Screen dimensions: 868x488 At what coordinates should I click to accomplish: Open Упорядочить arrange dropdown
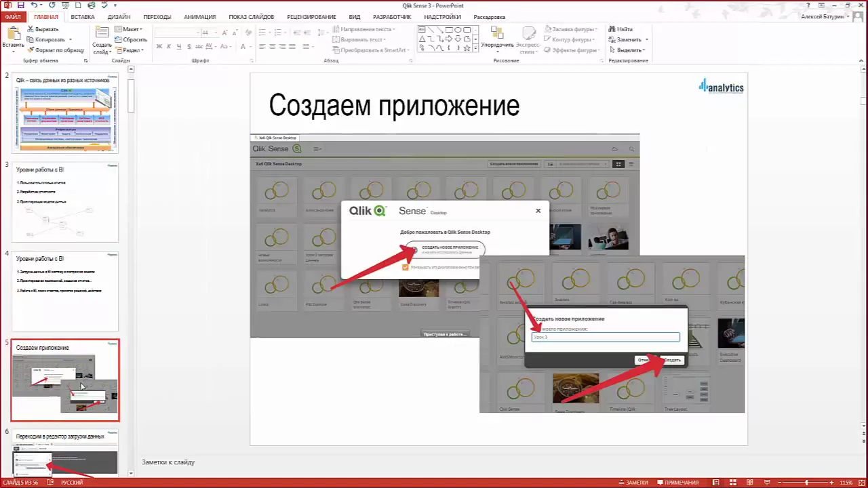point(497,38)
